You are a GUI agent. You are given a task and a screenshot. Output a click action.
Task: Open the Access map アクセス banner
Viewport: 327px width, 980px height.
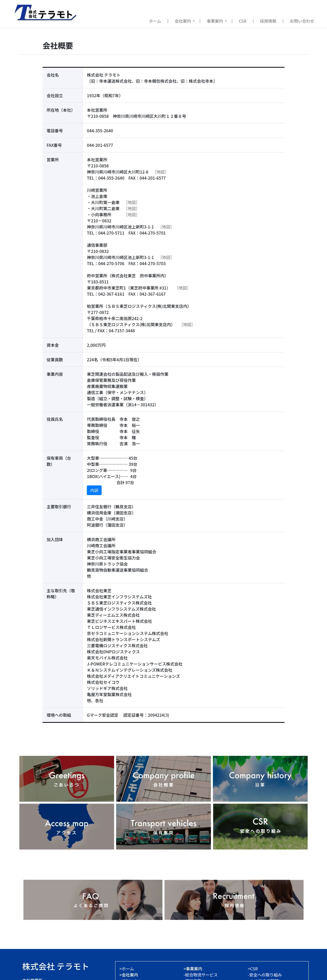(67, 827)
